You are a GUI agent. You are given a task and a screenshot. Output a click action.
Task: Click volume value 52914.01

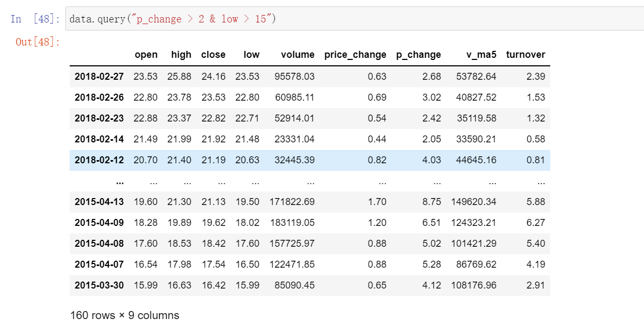point(295,118)
